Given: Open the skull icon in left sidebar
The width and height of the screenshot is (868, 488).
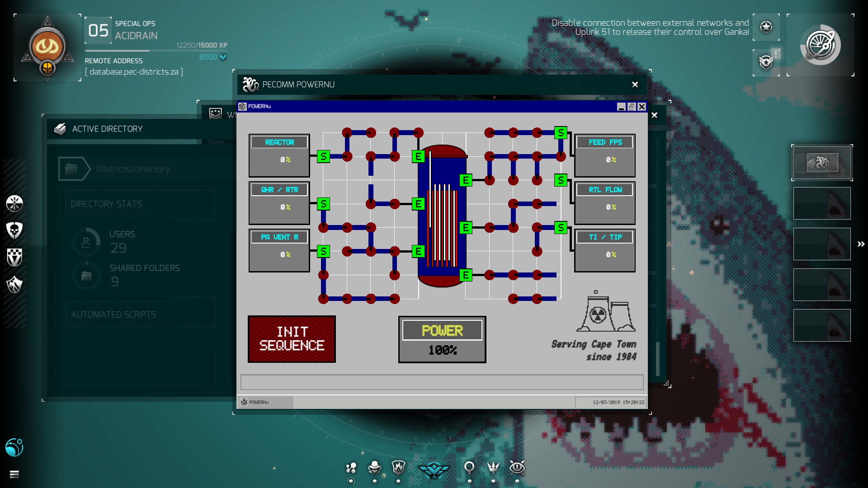Looking at the screenshot, I should click(x=14, y=230).
